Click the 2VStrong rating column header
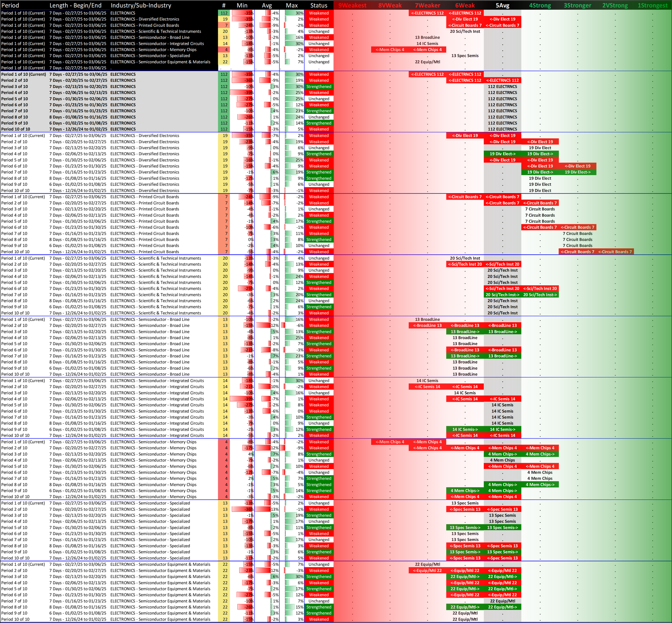 (x=615, y=5)
